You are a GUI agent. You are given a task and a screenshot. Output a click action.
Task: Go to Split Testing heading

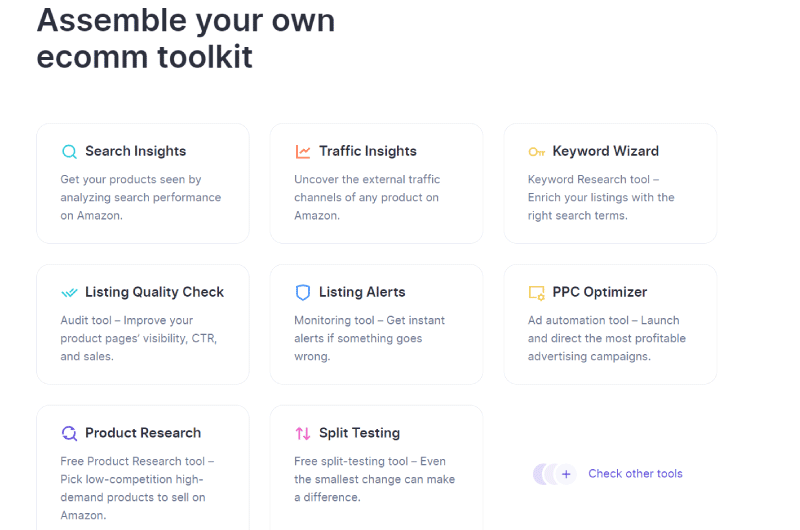(x=360, y=433)
